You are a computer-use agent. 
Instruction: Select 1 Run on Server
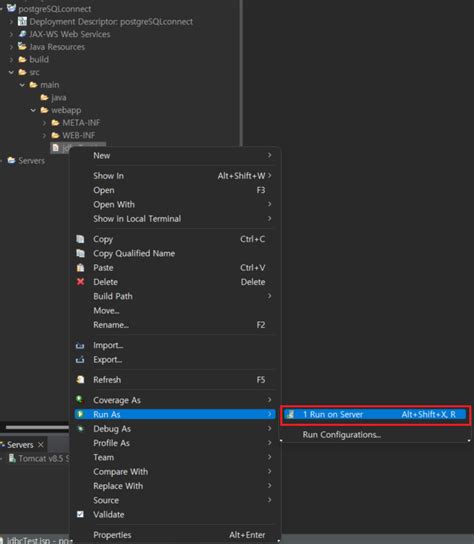[x=375, y=414]
